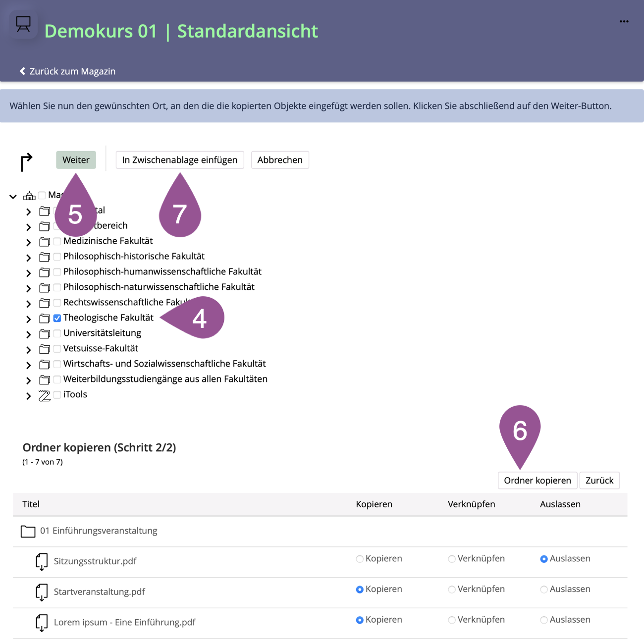Select Auslassen for Startveranstaltung.pdf
Image resolution: width=644 pixels, height=644 pixels.
point(544,590)
